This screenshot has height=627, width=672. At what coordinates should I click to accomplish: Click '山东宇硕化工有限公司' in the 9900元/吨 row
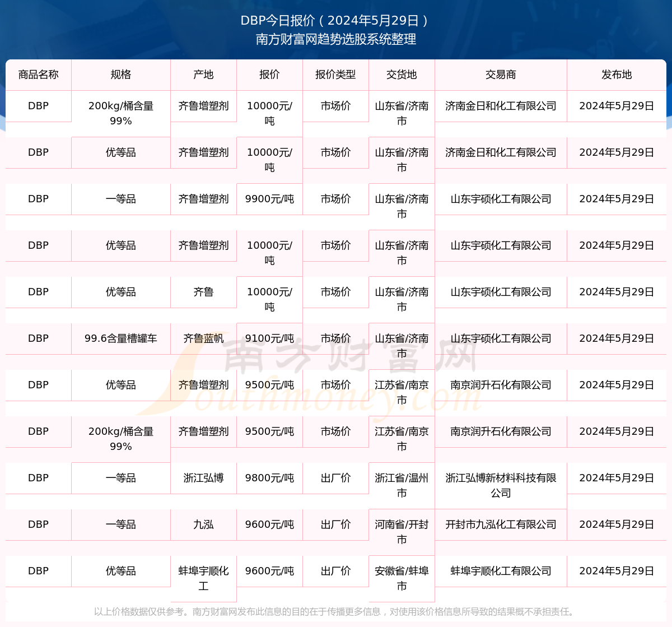tap(501, 199)
